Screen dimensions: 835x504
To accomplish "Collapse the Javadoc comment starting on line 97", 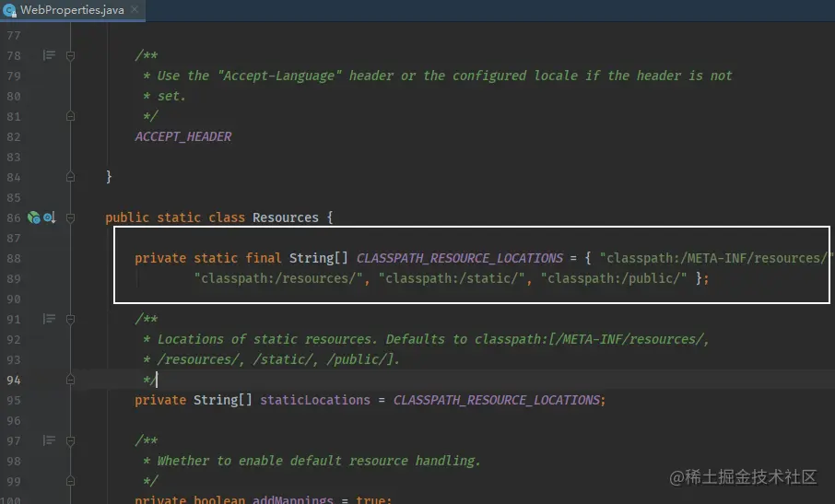I will (x=70, y=440).
